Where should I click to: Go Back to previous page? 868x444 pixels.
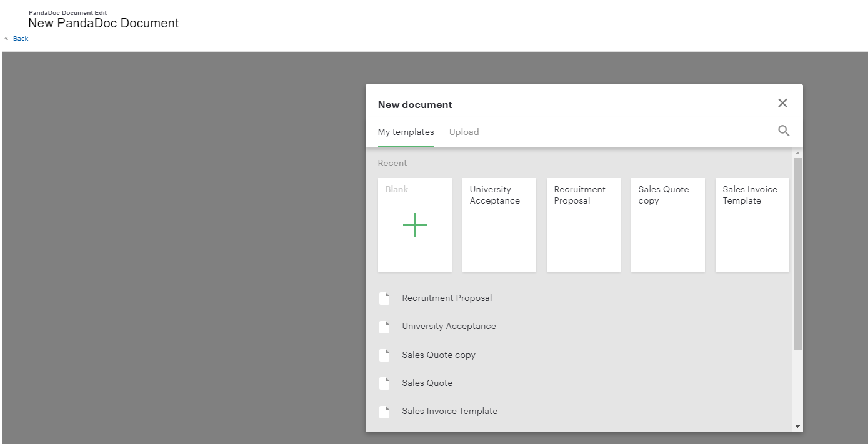(21, 39)
